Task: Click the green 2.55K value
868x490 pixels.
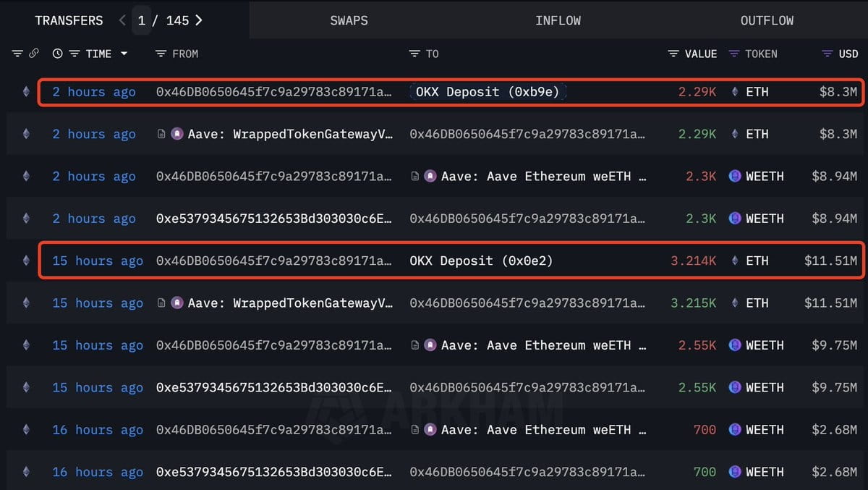Action: [697, 387]
